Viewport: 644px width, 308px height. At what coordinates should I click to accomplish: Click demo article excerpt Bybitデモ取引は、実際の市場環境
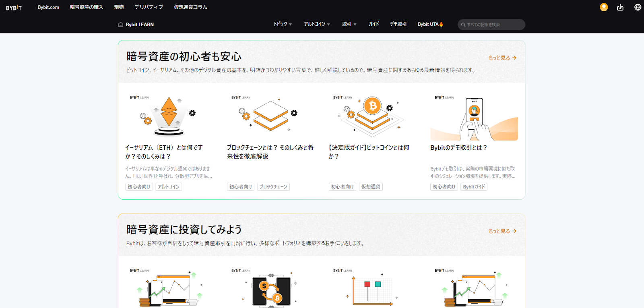tap(473, 172)
